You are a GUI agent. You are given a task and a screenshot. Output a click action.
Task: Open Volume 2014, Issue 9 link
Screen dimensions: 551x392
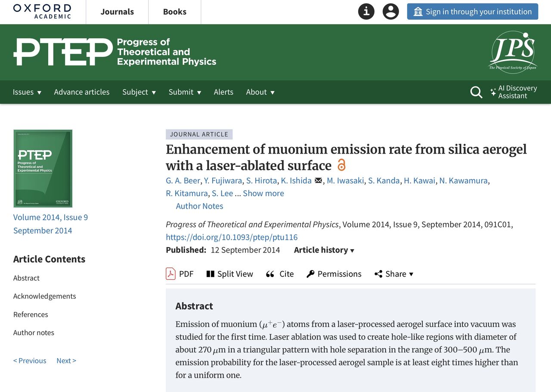tap(50, 217)
